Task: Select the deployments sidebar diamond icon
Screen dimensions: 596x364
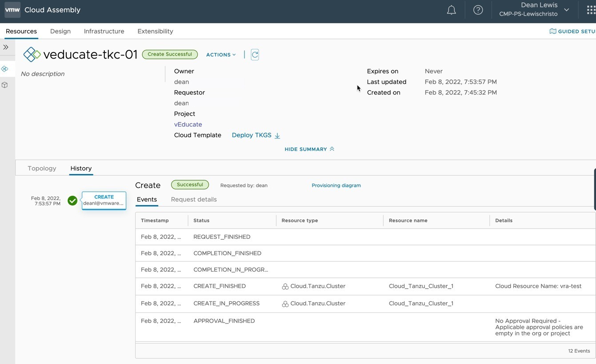Action: coord(5,69)
